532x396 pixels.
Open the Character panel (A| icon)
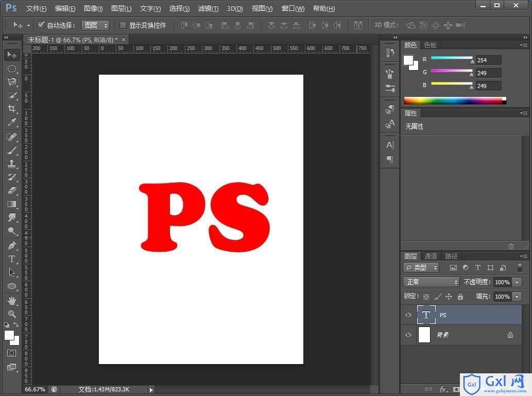point(390,145)
